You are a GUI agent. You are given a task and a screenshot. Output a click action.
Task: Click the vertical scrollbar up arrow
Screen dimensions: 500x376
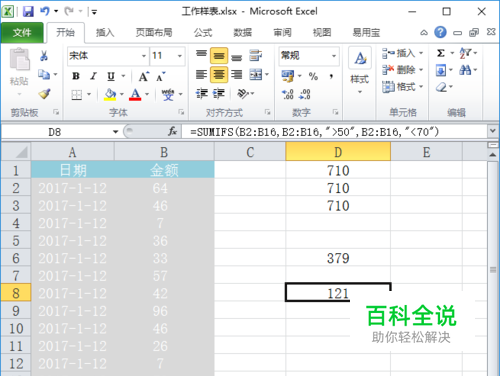[492, 155]
